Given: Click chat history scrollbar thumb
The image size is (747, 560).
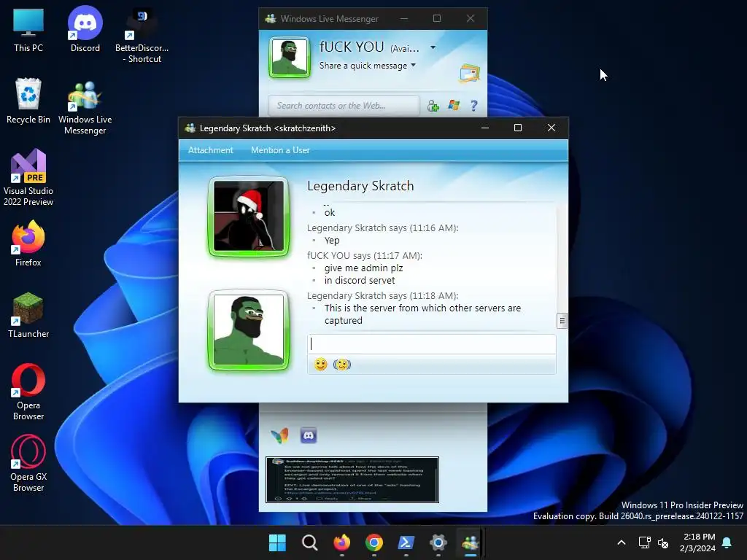Looking at the screenshot, I should coord(562,321).
